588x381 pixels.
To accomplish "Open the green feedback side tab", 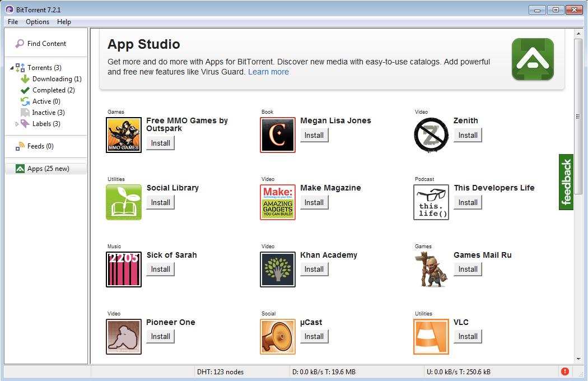I will pyautogui.click(x=566, y=182).
